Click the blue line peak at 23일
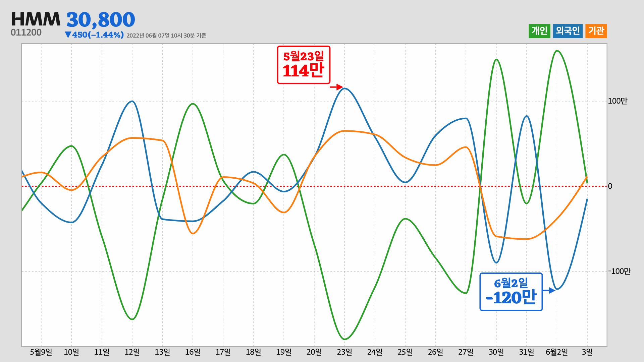 coord(345,88)
